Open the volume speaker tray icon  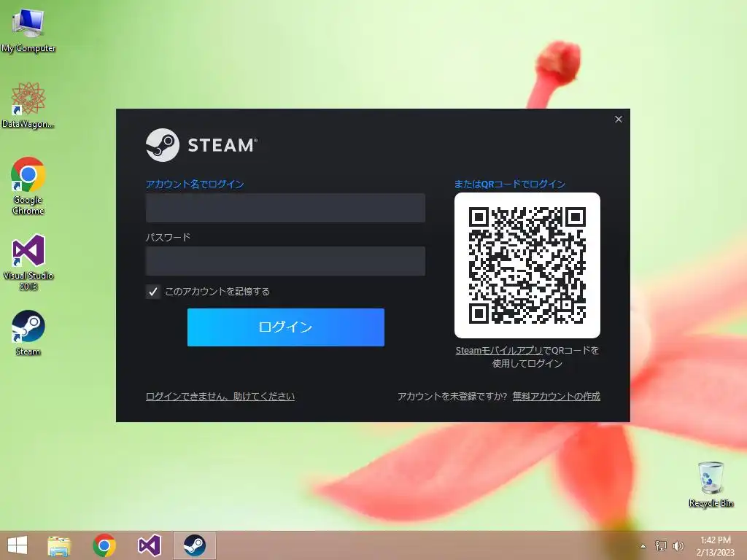[678, 545]
